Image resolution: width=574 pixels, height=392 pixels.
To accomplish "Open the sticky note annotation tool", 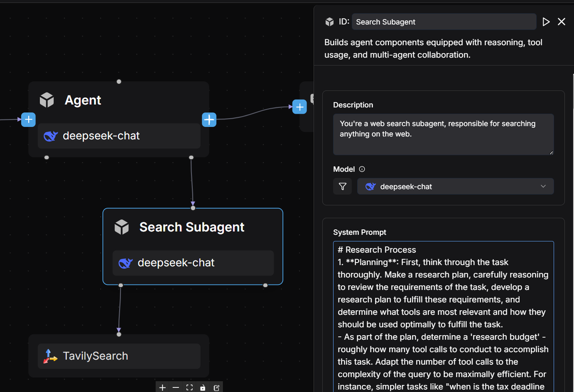I will tap(216, 387).
